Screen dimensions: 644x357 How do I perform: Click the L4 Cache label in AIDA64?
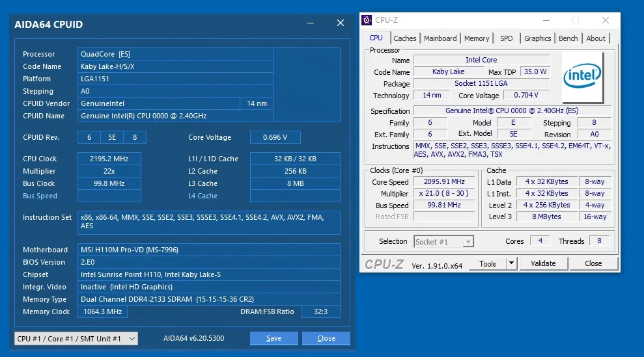point(203,196)
